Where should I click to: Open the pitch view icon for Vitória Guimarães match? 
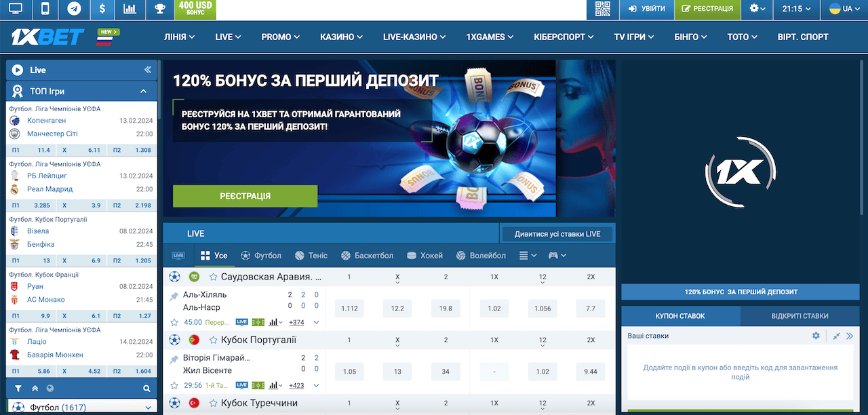click(x=258, y=385)
